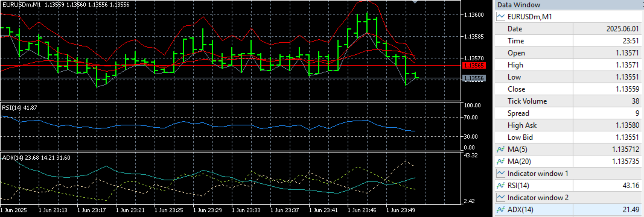Click the Indicator window 1 icon

(x=501, y=174)
